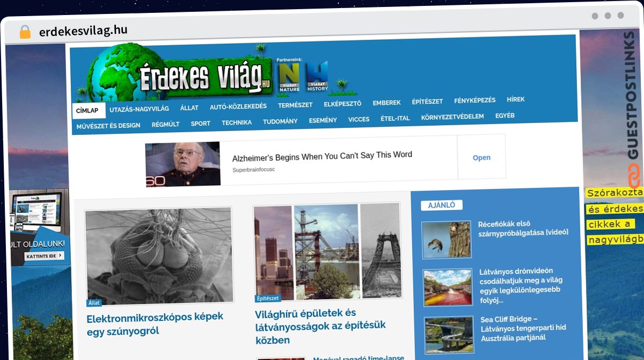644x360 pixels.
Task: Open the UTAZÁS-NAGYVILÁG menu
Action: pyautogui.click(x=139, y=109)
